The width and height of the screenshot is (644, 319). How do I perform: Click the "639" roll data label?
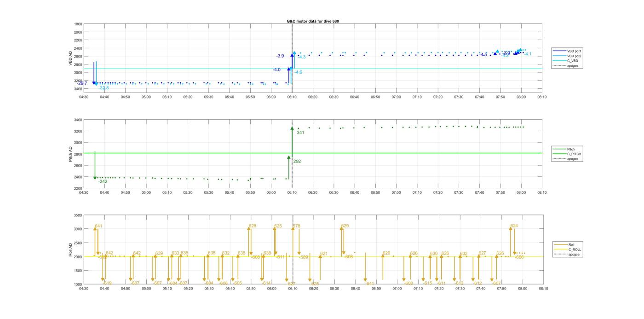tap(159, 253)
